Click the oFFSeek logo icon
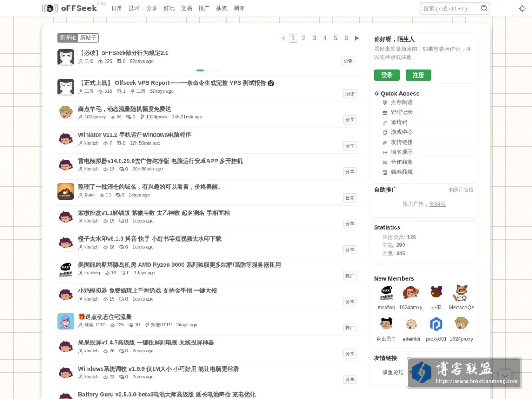This screenshot has height=399, width=532. pyautogui.click(x=50, y=8)
